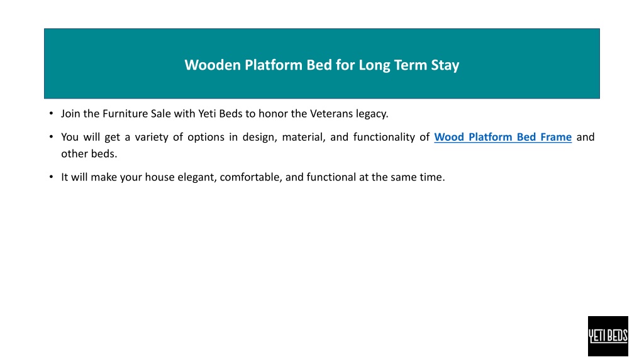Select the sentence starting with Join the Furniture
Image resolution: width=644 pixels, height=362 pixels.
coord(225,114)
